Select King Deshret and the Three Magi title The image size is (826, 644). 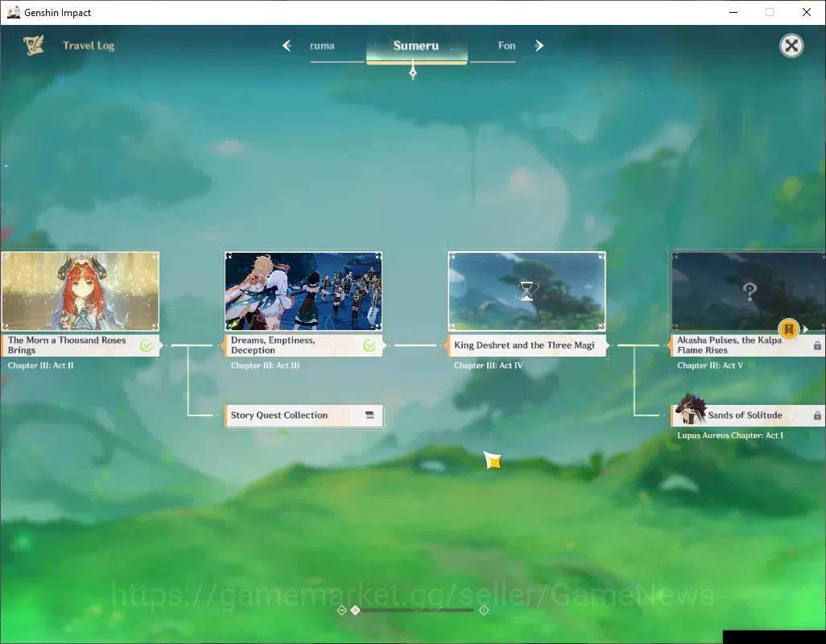pyautogui.click(x=527, y=345)
